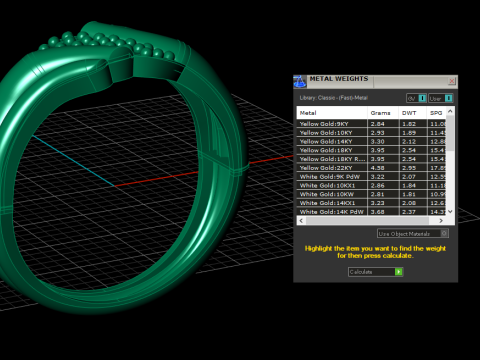
Task: Click the 2.12 DWT value
Action: 409,141
